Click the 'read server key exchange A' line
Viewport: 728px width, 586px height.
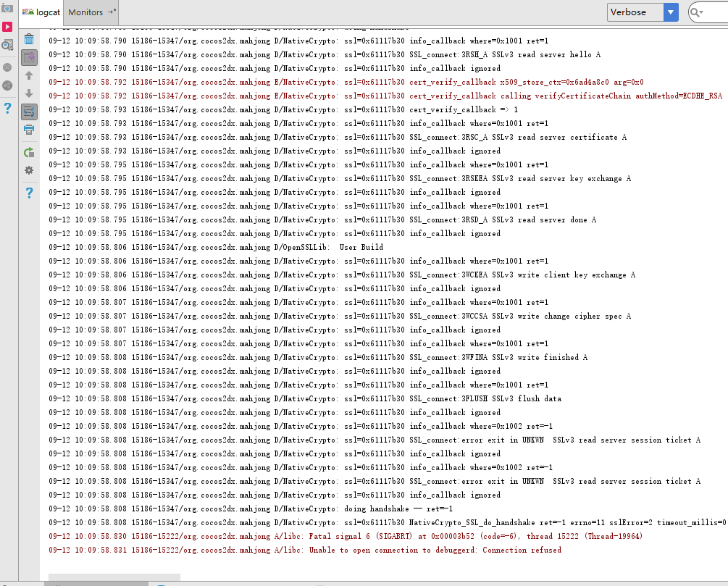click(x=340, y=179)
